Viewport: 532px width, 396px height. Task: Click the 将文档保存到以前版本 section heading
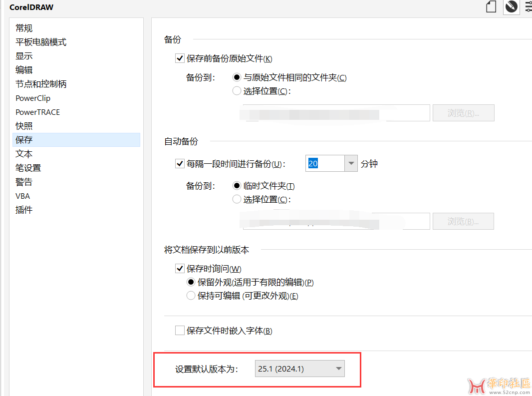207,250
